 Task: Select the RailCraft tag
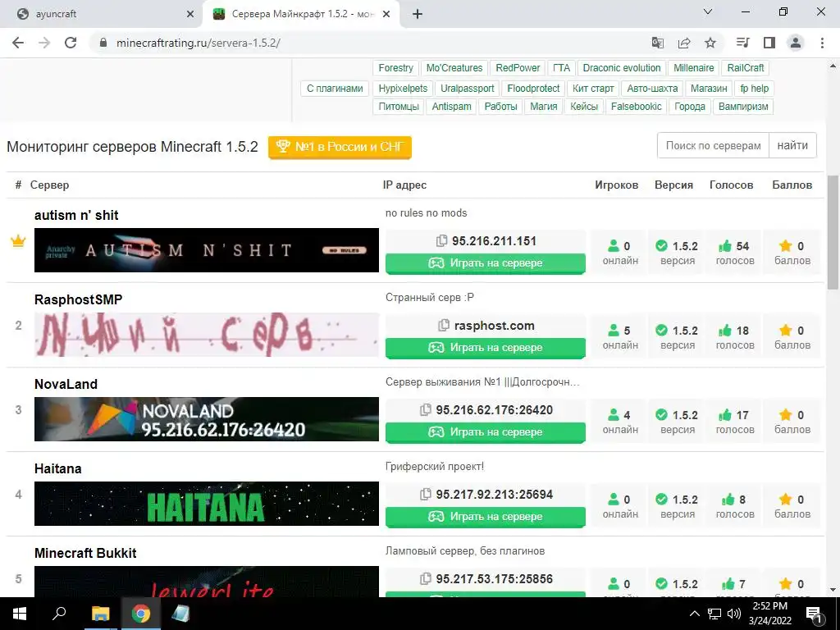746,68
